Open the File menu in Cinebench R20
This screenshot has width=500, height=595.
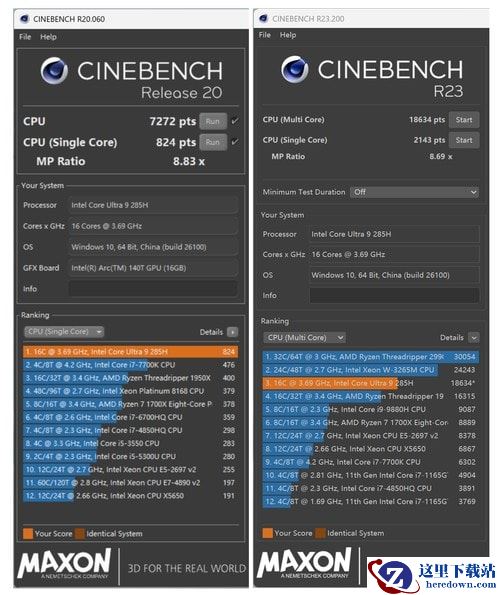(x=25, y=37)
